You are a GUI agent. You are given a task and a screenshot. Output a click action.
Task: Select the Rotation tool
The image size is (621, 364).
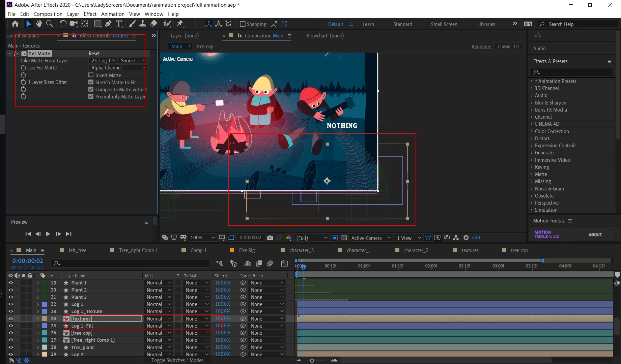(x=63, y=24)
